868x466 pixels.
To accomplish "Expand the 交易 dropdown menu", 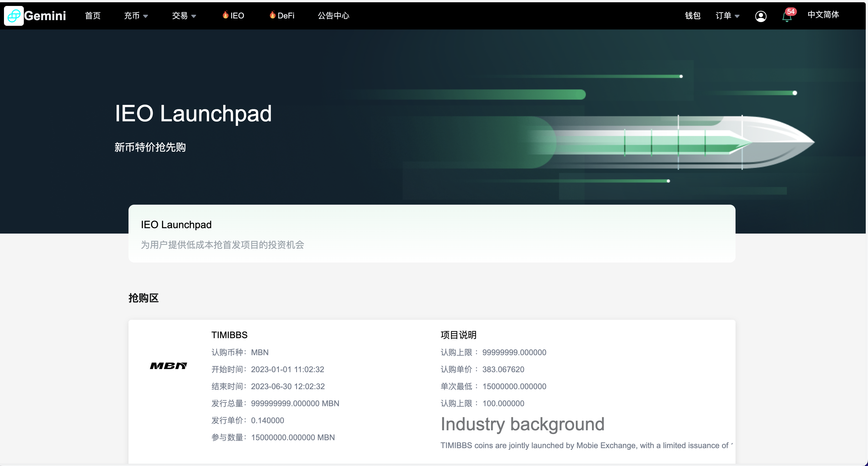I will click(x=184, y=16).
